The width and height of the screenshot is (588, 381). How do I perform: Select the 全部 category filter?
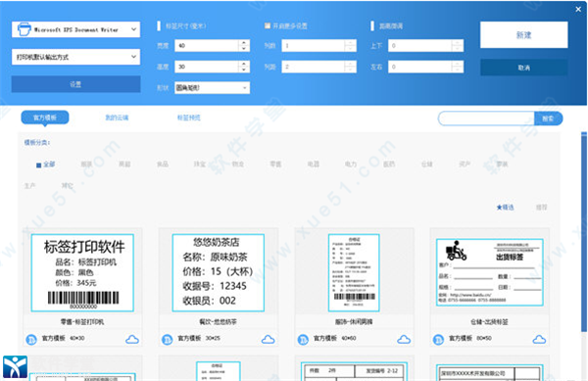pos(46,165)
